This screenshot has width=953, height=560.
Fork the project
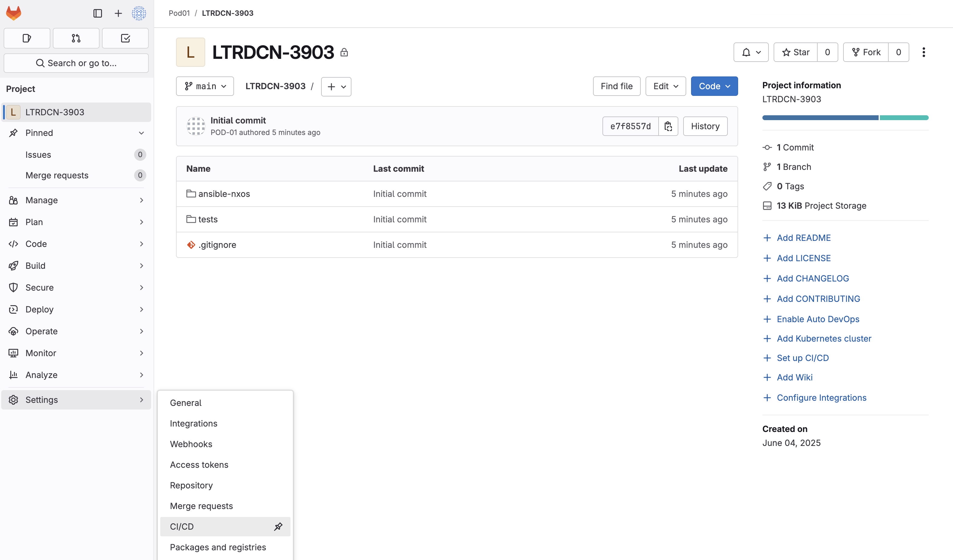[x=866, y=52]
